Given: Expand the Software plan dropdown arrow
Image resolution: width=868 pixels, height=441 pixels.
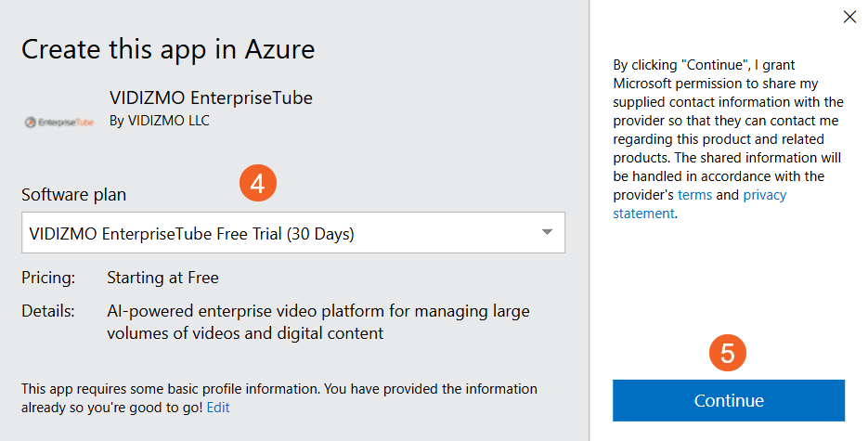Looking at the screenshot, I should click(x=547, y=232).
